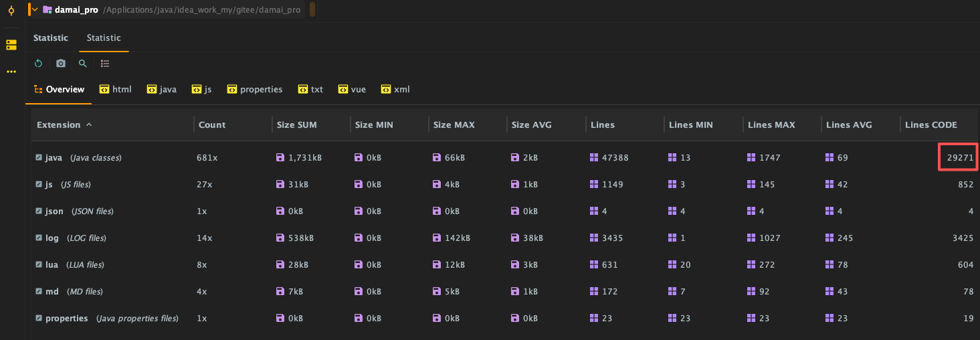
Task: Open the Git commit tool in sidebar
Action: 11,10
